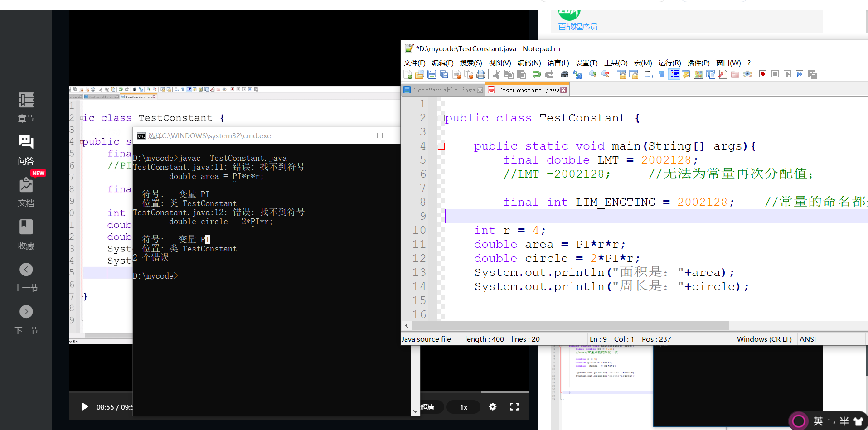
Task: Open the 文档 documents sidebar item
Action: click(x=26, y=192)
